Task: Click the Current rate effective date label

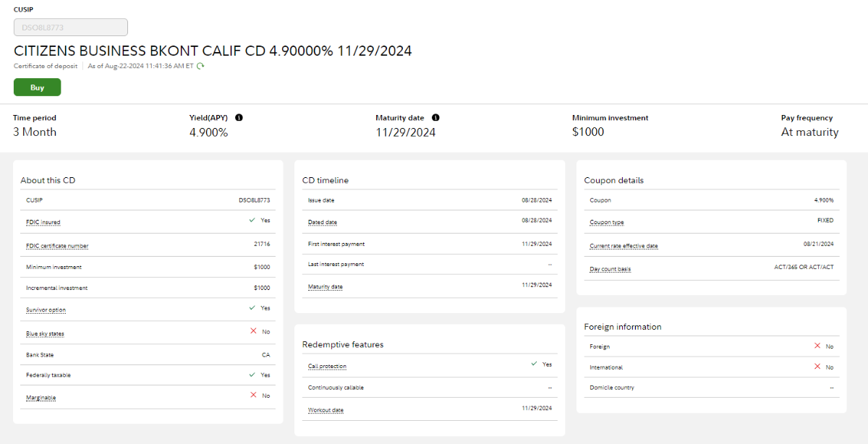Action: click(x=624, y=246)
